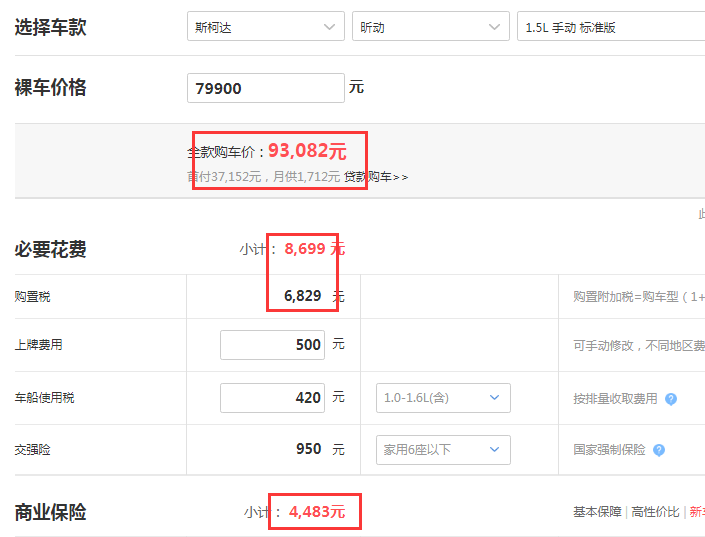Click the 购置税 row label
705x537 pixels.
coord(32,297)
